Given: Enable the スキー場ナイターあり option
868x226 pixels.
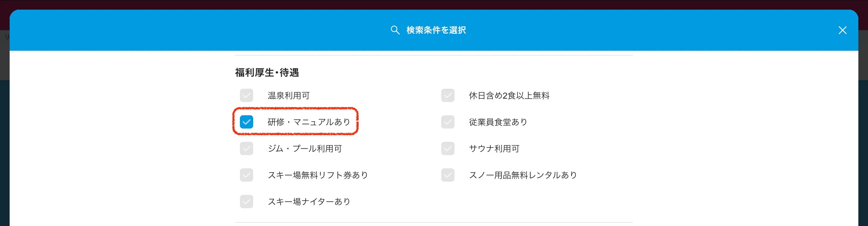Looking at the screenshot, I should 246,202.
